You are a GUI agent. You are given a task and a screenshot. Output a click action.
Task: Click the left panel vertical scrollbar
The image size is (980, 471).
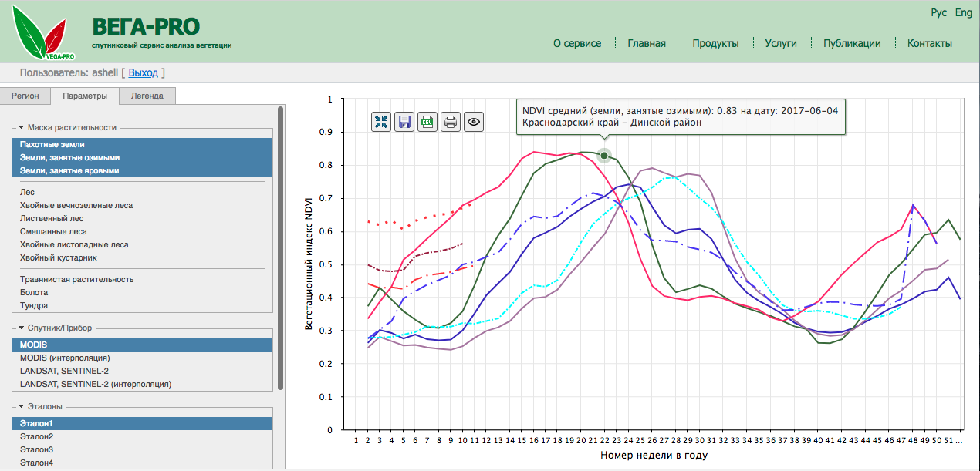[x=281, y=247]
